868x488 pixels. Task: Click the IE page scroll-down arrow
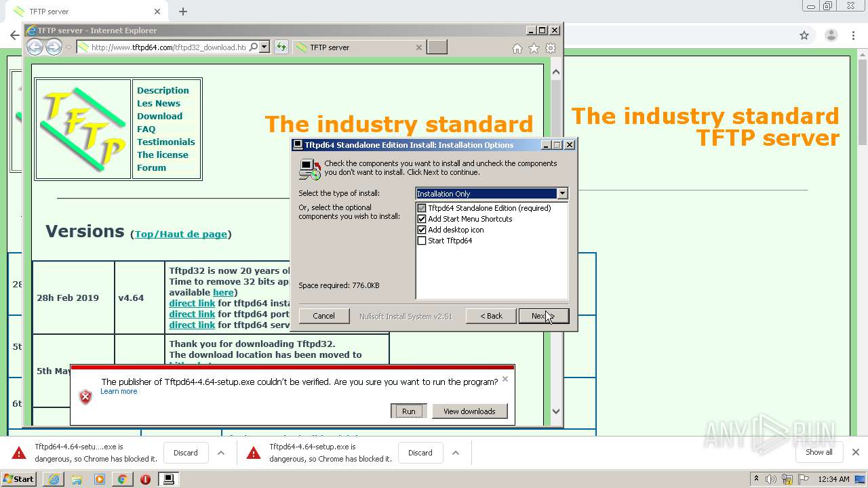[x=556, y=411]
